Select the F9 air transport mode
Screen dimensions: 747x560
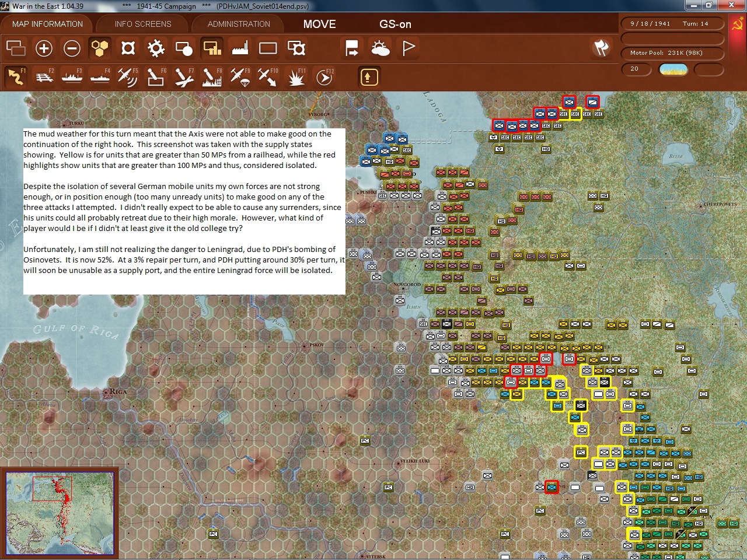[x=240, y=77]
